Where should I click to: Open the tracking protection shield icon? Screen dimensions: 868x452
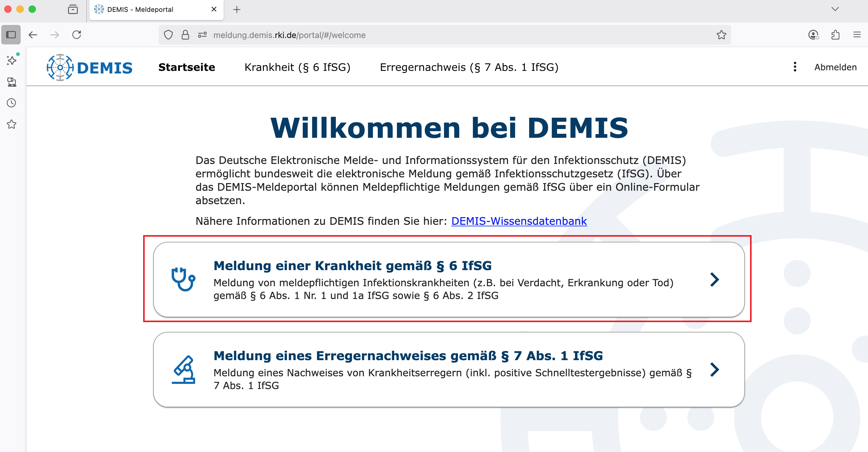[x=168, y=35]
